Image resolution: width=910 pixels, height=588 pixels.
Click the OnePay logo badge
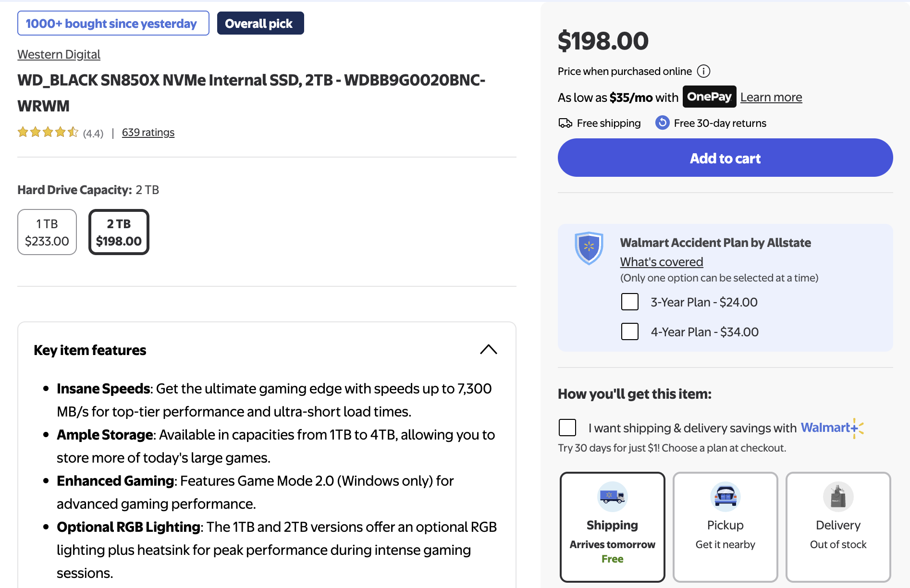709,97
